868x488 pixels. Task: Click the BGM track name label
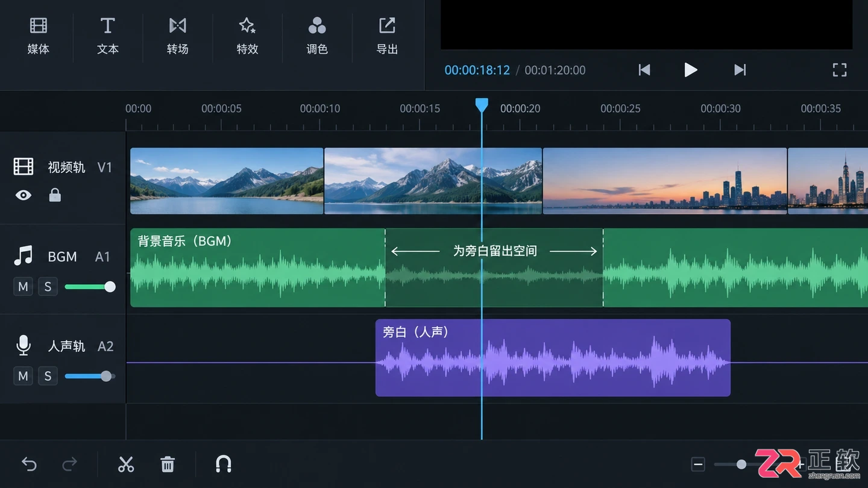(62, 257)
